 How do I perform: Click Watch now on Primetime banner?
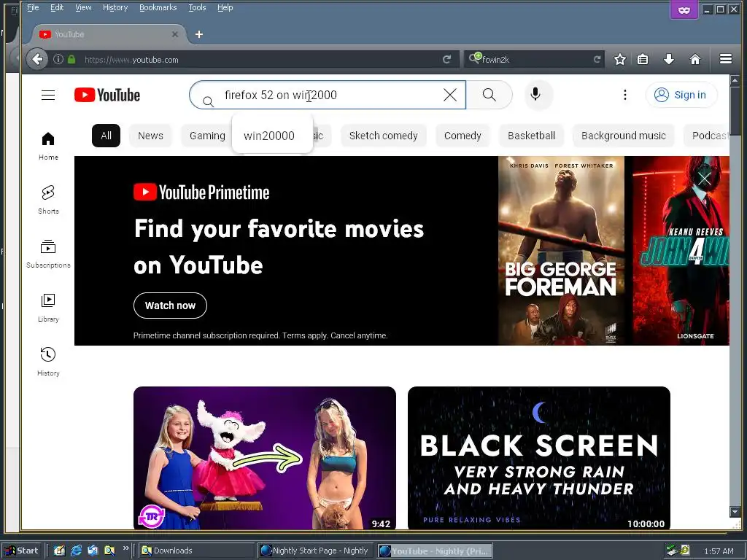[170, 306]
